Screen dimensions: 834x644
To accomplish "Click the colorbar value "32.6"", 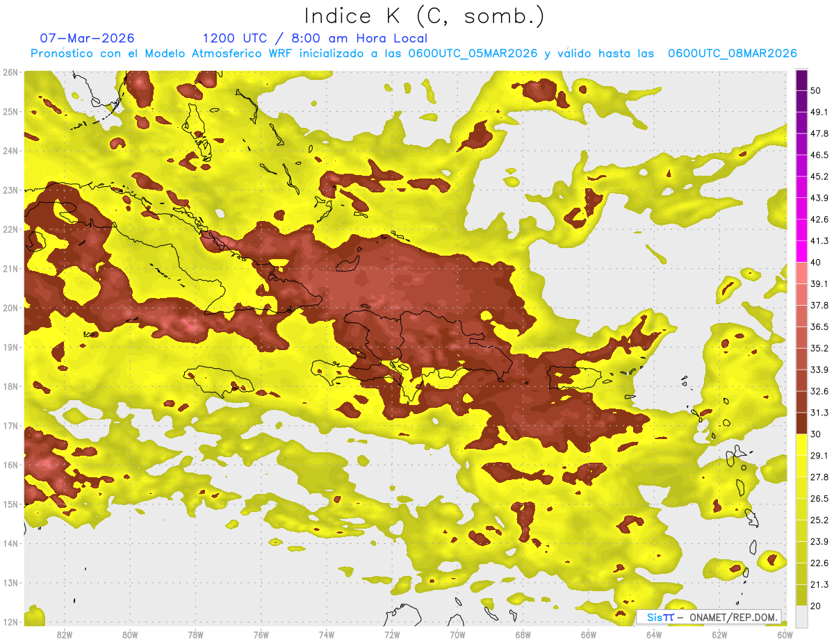I will click(x=819, y=391).
